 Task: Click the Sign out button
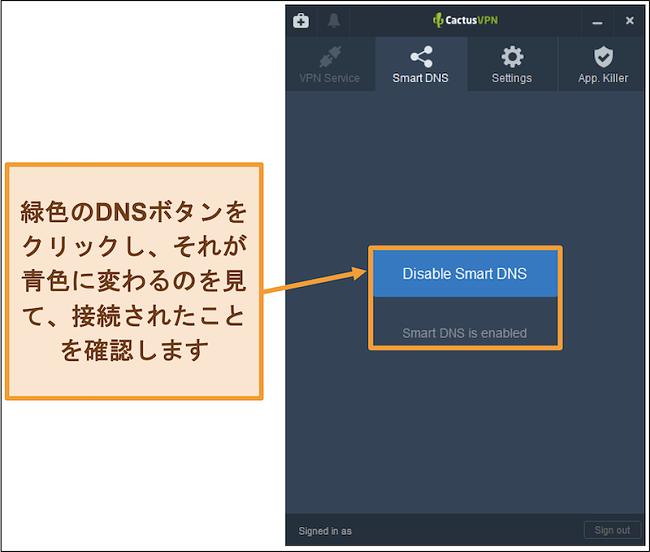pos(612,530)
